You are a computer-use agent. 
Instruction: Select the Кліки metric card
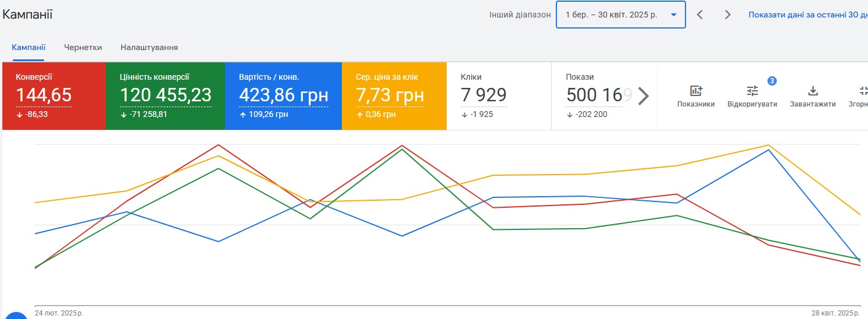pos(498,96)
